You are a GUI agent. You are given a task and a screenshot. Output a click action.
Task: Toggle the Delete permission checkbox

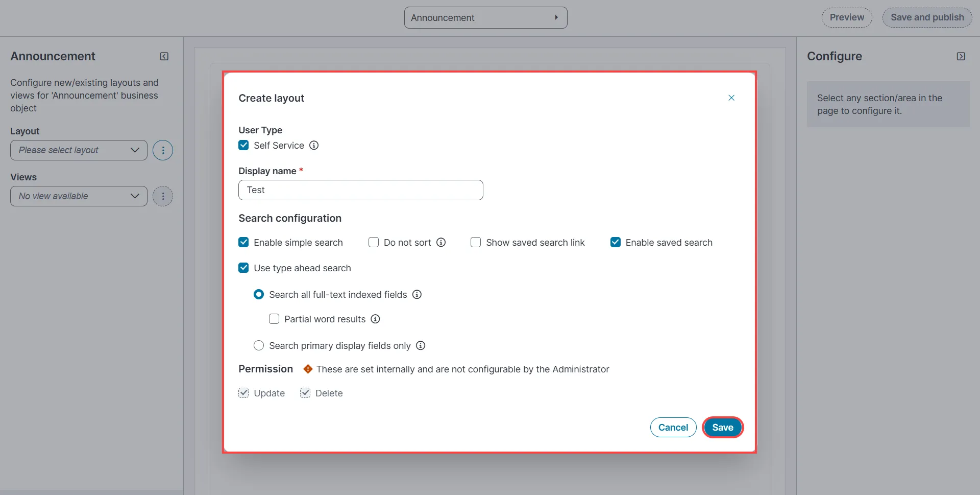coord(305,393)
